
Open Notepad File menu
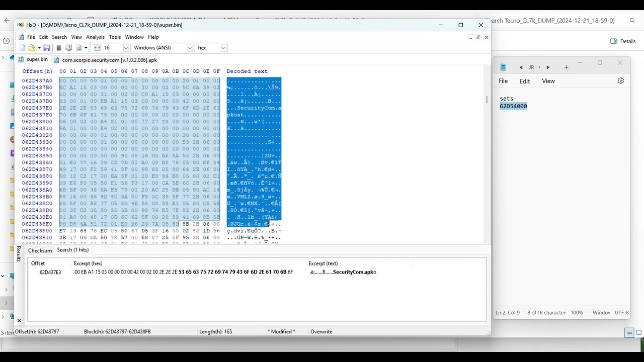[x=503, y=81]
